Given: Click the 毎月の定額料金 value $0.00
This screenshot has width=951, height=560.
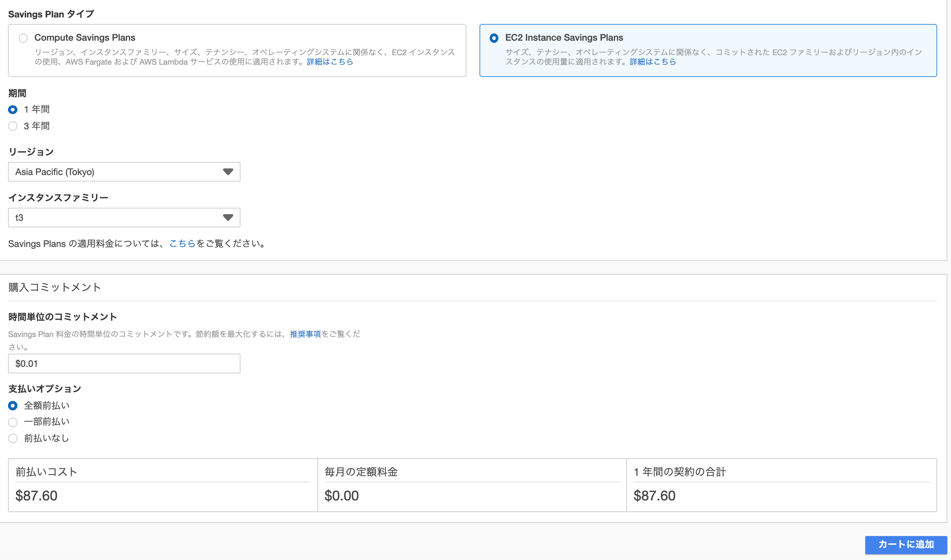Looking at the screenshot, I should pyautogui.click(x=341, y=495).
